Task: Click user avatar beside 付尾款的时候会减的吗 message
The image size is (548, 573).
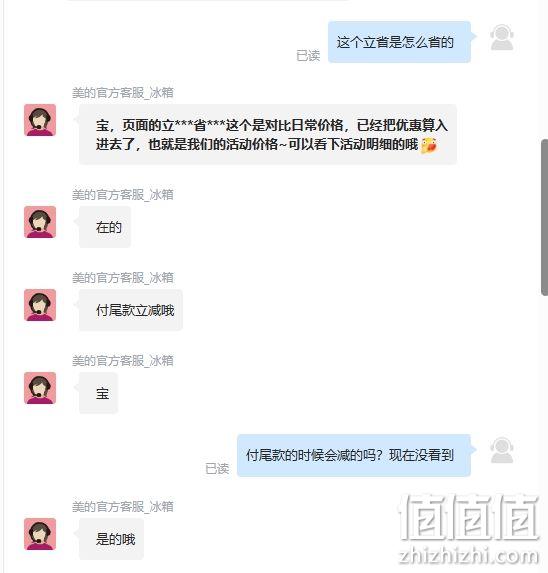Action: [502, 450]
